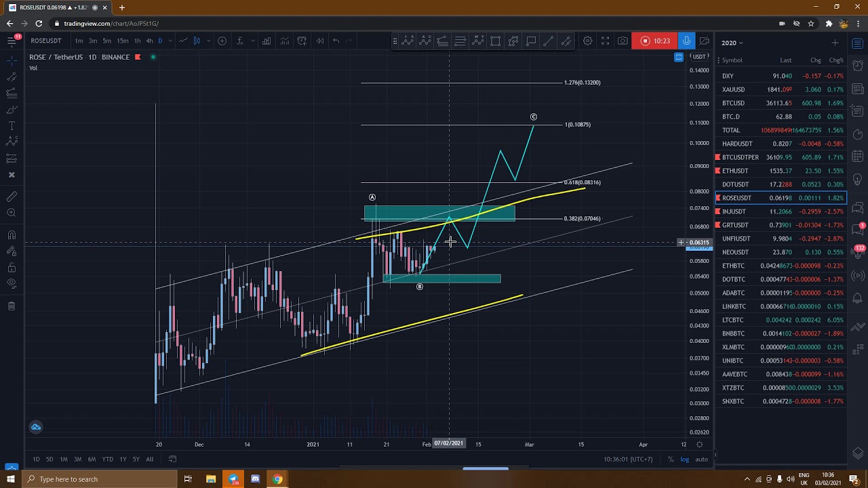Select the crosshair cursor tool
Image resolution: width=868 pixels, height=488 pixels.
click(x=12, y=61)
